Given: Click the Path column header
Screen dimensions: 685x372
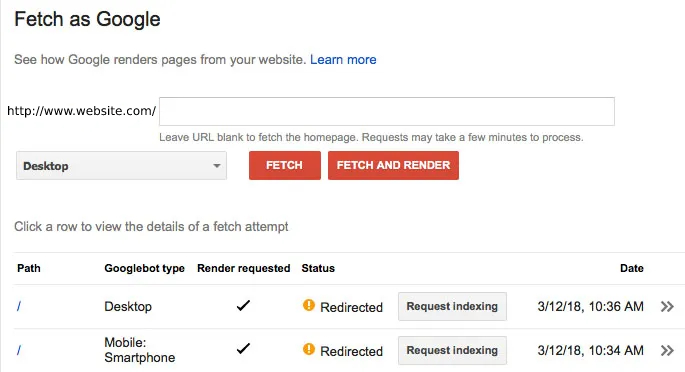Looking at the screenshot, I should pos(29,268).
